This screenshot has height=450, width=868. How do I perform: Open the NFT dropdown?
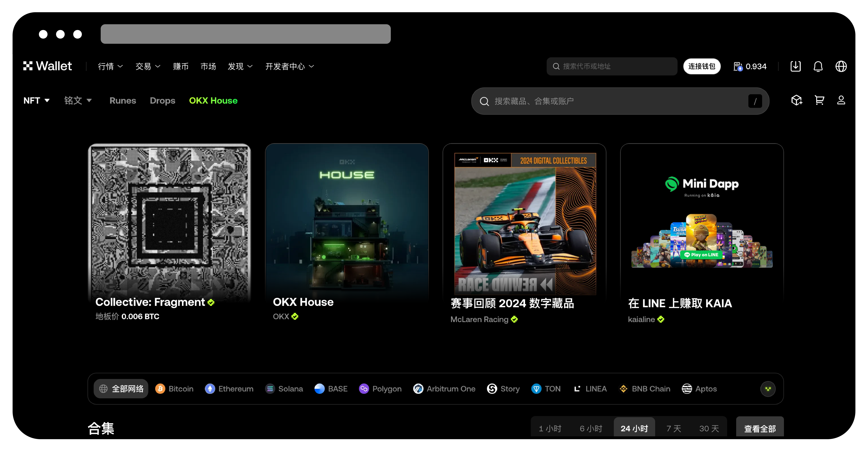pos(37,100)
